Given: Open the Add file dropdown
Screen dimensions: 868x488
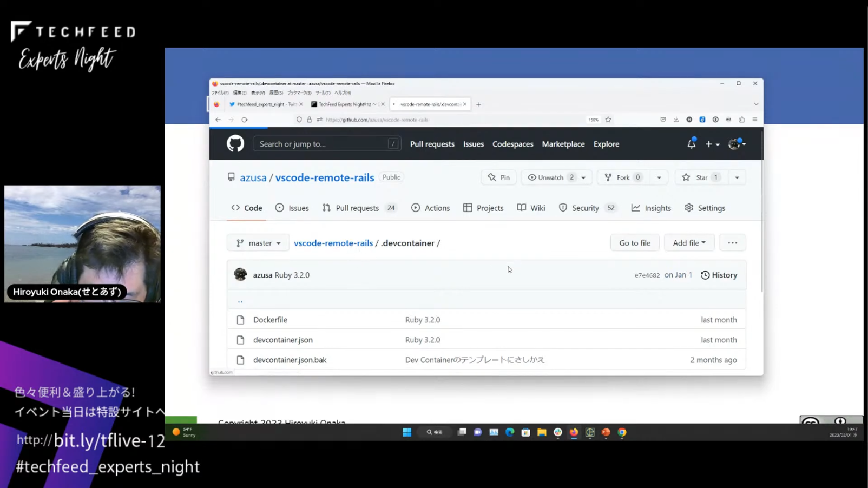Looking at the screenshot, I should tap(689, 243).
